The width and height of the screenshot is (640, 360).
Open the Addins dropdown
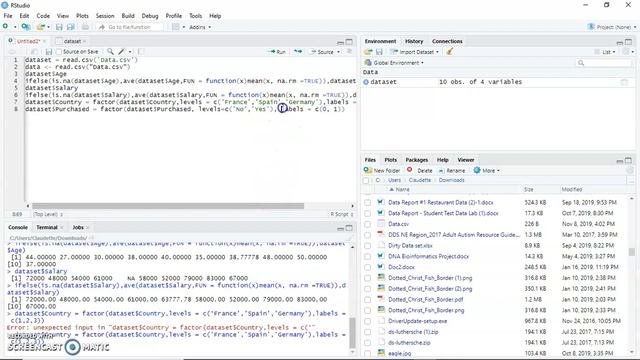(200, 27)
